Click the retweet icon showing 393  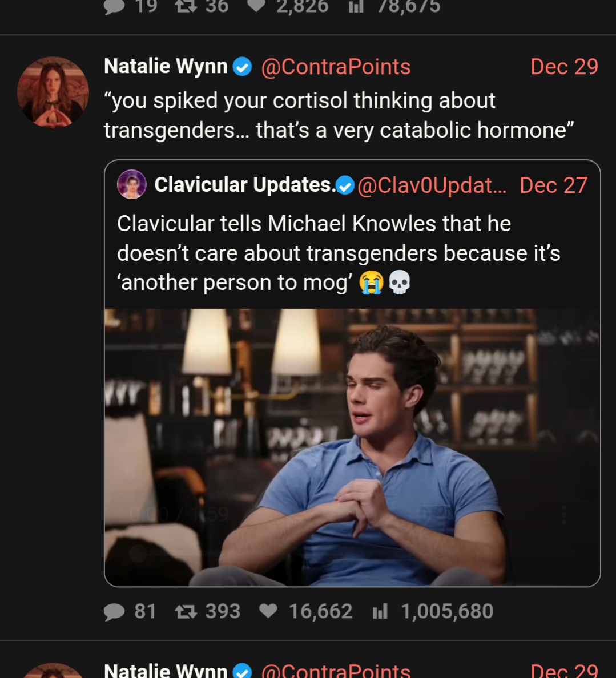(x=186, y=612)
